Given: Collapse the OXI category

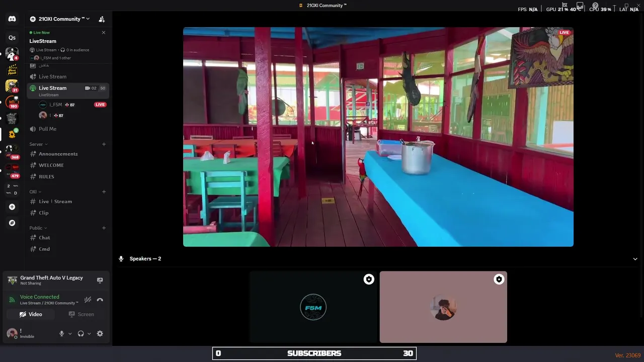Looking at the screenshot, I should coord(35,192).
